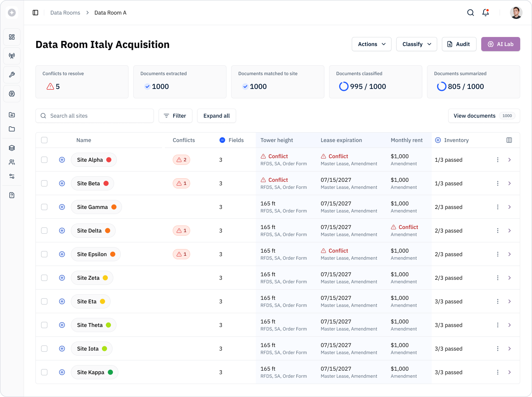Click the red status dot on Site Alpha
The image size is (532, 397).
click(109, 160)
